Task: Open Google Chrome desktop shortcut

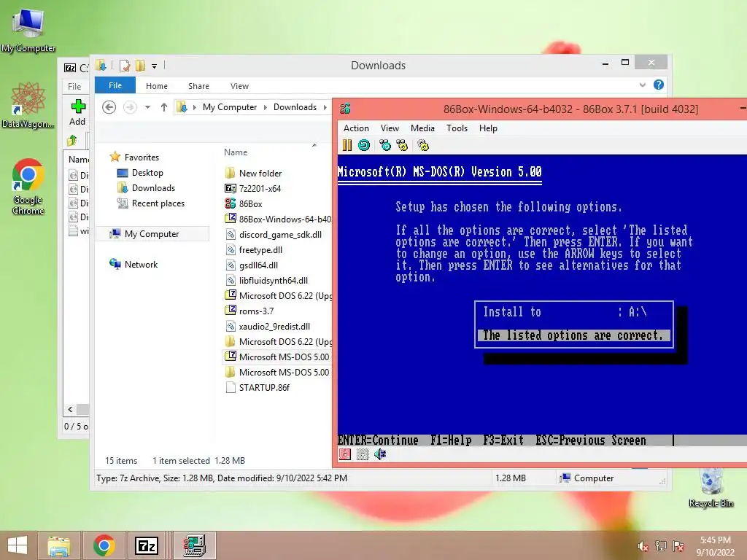Action: point(28,187)
